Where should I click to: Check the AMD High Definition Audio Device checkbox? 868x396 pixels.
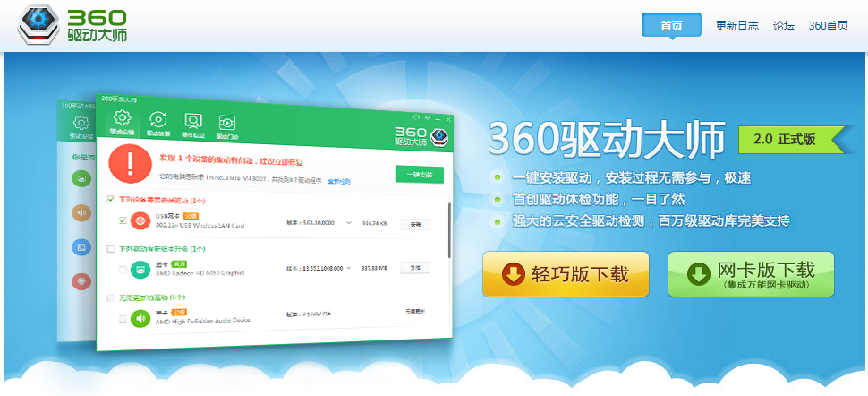click(x=123, y=319)
